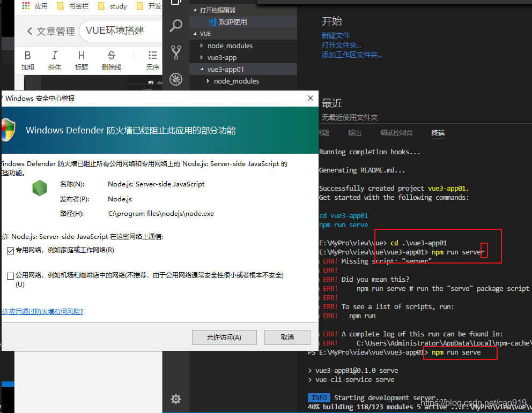Click the Windows 安全中心警报 dialog title
The height and width of the screenshot is (413, 532).
pyautogui.click(x=40, y=98)
